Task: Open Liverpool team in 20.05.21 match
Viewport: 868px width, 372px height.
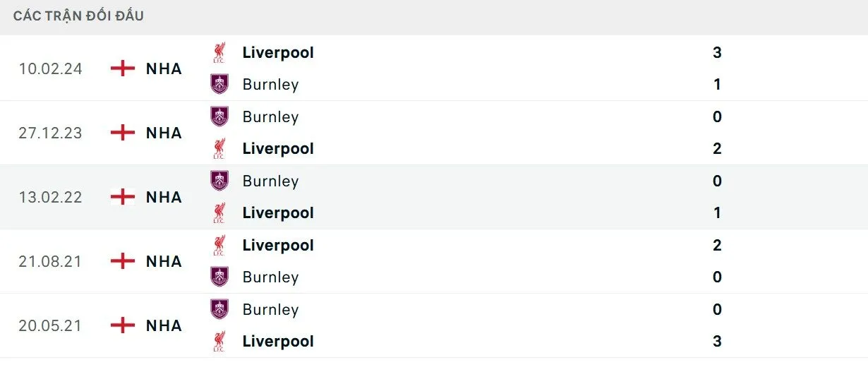Action: [278, 342]
